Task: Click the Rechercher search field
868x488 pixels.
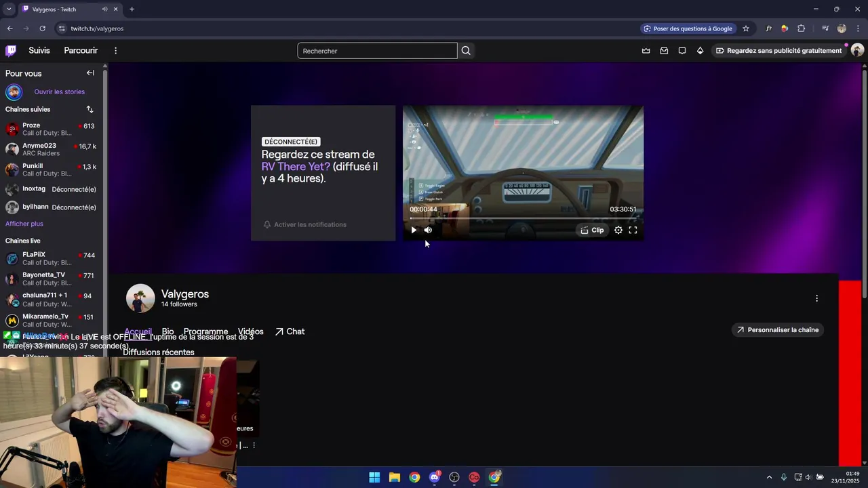Action: [x=377, y=51]
